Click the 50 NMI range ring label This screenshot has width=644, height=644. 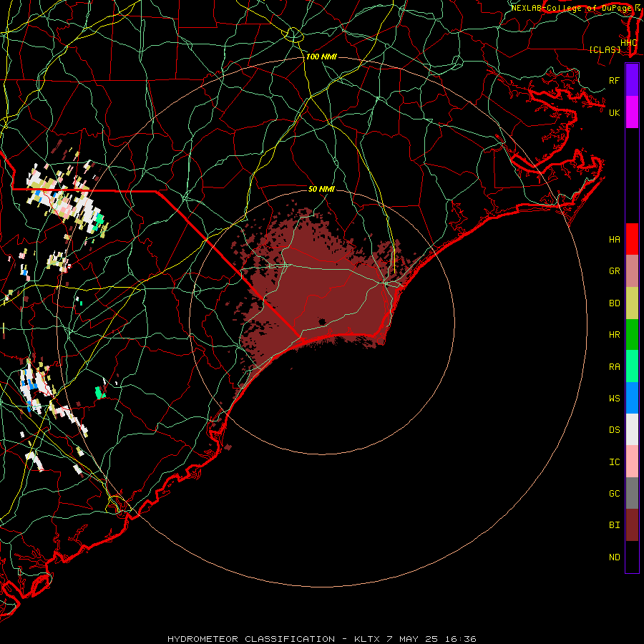321,189
